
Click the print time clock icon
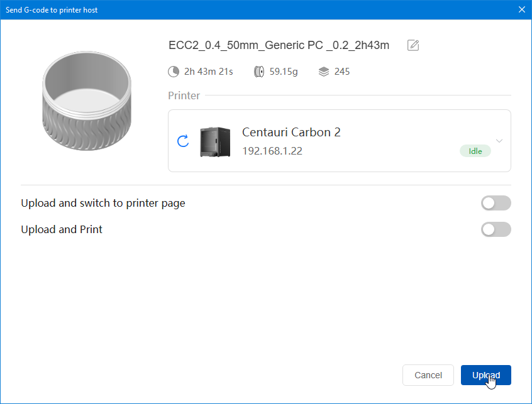tap(174, 72)
